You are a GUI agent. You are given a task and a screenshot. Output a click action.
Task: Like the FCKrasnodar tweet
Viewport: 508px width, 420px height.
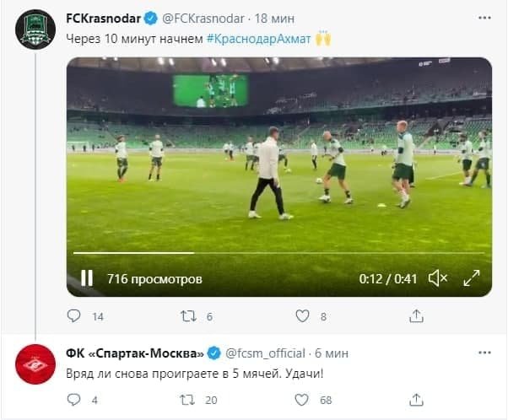coord(302,316)
